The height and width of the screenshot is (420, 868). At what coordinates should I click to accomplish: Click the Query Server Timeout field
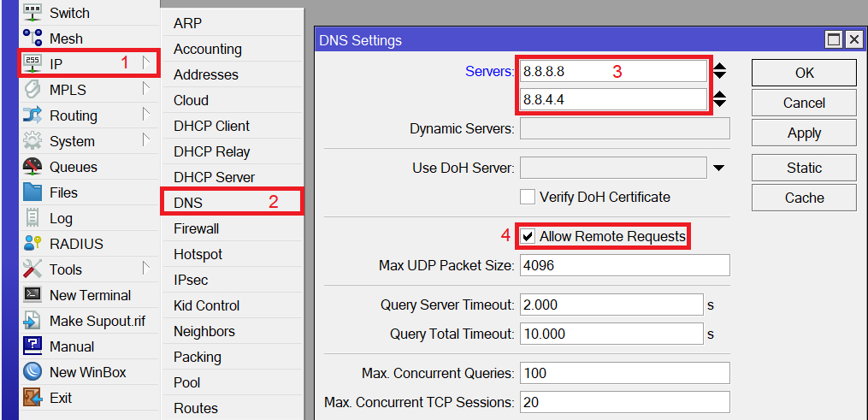point(611,305)
